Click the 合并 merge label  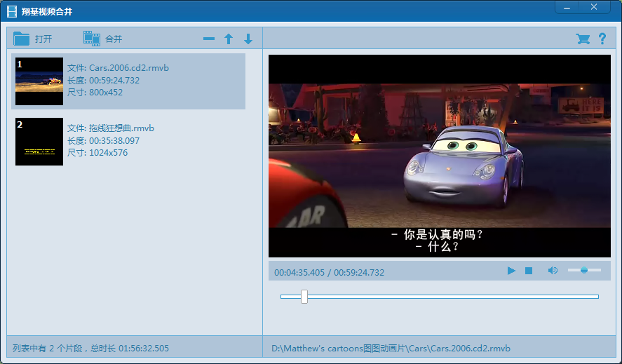point(114,39)
